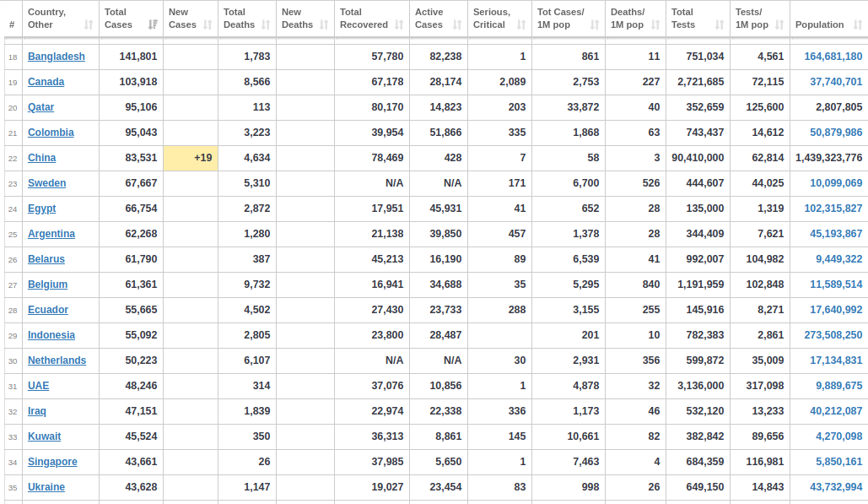Viewport: 868px width, 504px height.
Task: Open Sweden's population figure link
Action: pyautogui.click(x=836, y=183)
